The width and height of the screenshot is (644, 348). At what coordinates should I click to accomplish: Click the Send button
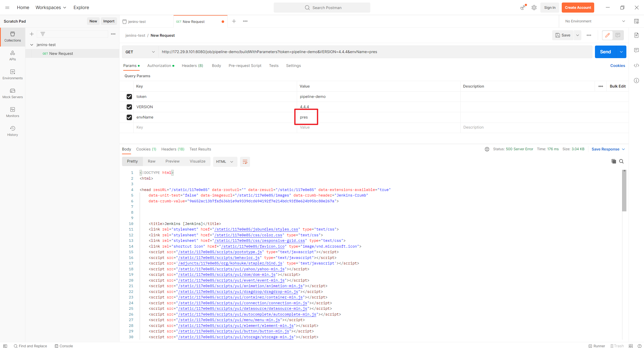[x=606, y=52]
